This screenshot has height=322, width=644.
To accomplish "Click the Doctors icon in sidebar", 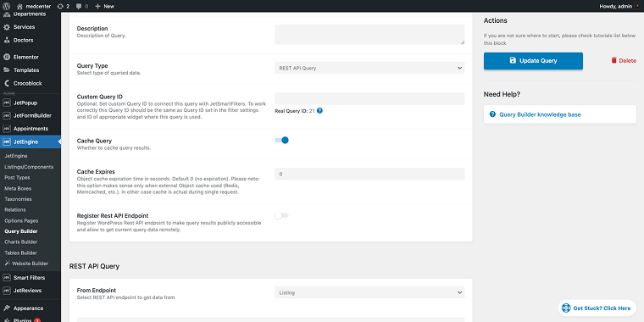I will pos(7,41).
